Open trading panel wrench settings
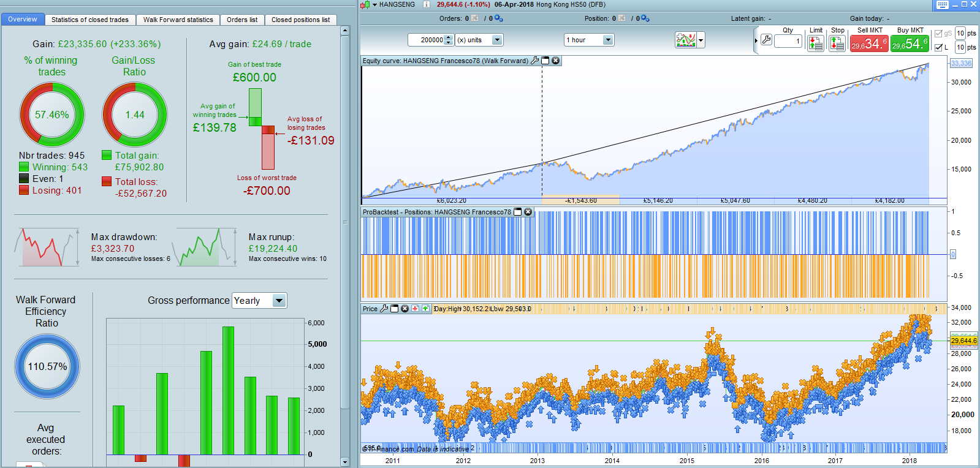980x468 pixels. pos(766,40)
